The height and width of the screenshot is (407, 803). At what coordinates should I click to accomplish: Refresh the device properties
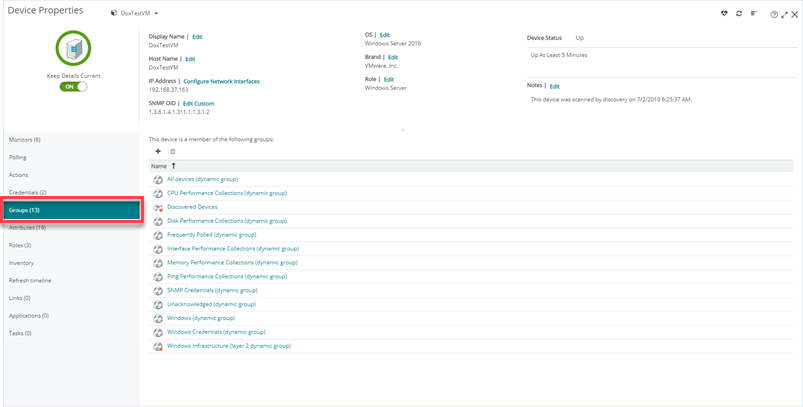[739, 14]
